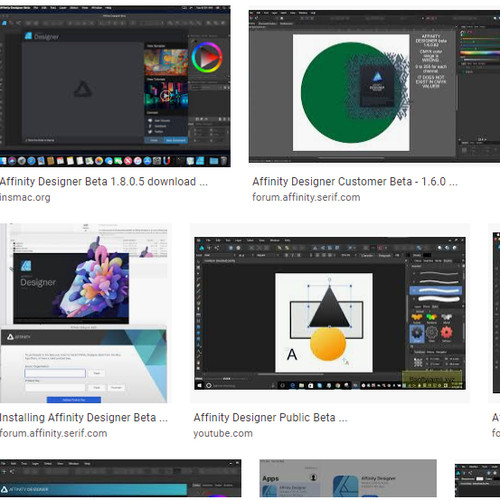Open forum.affinity.serif.com under the Installing Beta result
Screen dimensions: 500x500
(53, 433)
